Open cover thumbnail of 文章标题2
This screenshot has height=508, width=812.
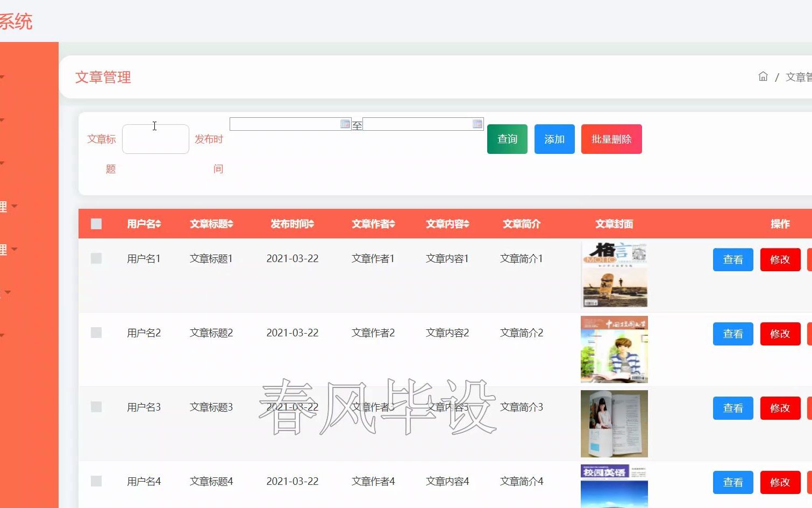point(614,349)
